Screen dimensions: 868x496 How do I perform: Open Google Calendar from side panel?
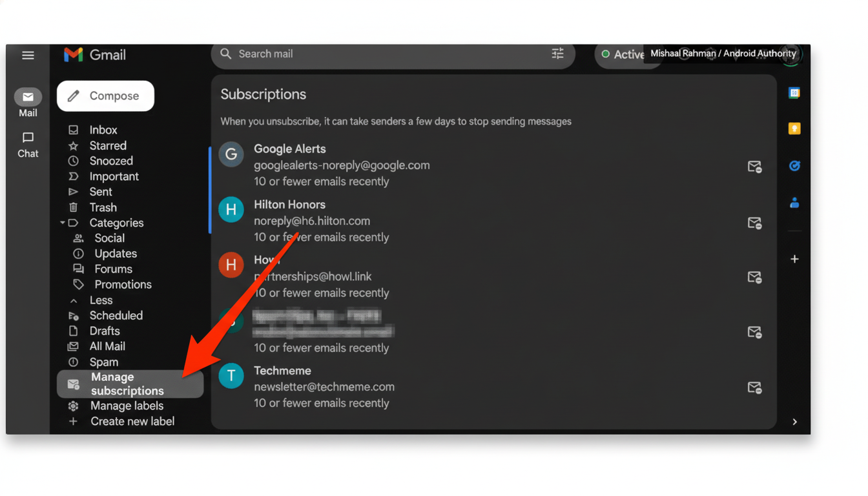pos(794,93)
